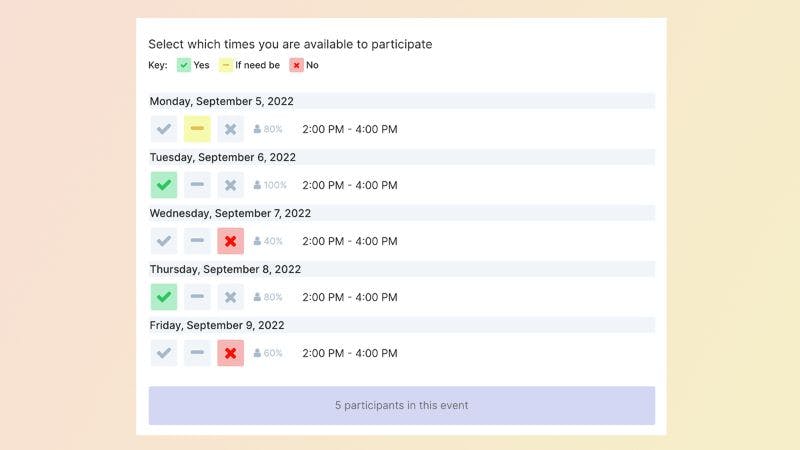Mark Monday September 5 as Yes

[x=164, y=129]
